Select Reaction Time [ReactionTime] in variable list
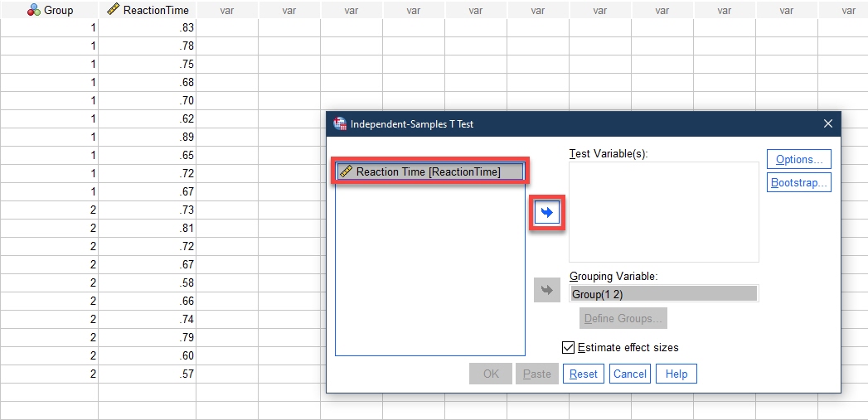The height and width of the screenshot is (420, 868). 429,171
